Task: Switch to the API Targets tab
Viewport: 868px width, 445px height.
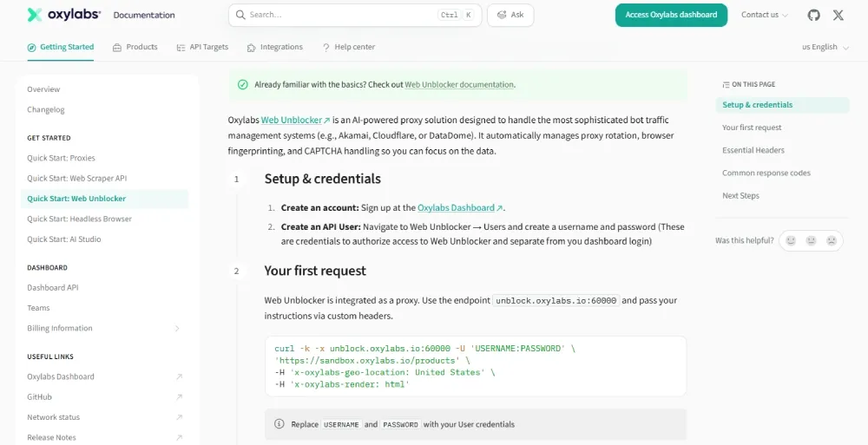Action: (202, 47)
